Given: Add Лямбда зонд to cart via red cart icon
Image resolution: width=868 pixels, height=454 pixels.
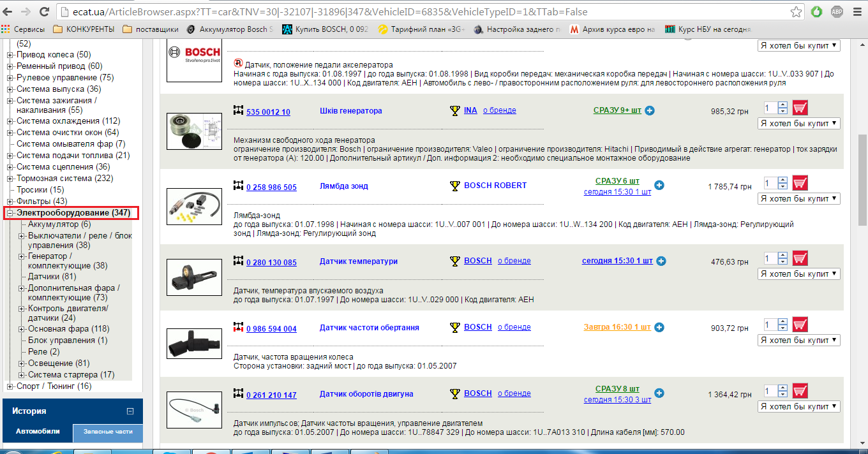Looking at the screenshot, I should [800, 183].
